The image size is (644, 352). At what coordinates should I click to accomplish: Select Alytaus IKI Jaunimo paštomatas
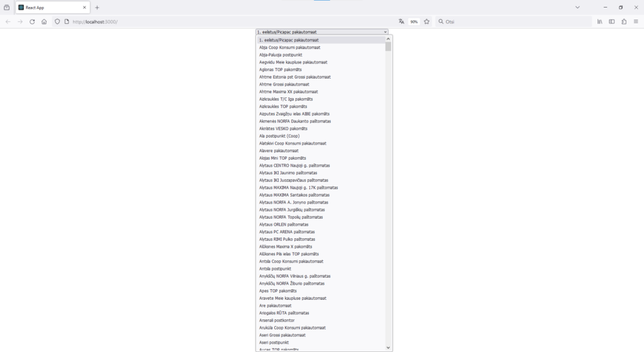point(321,173)
